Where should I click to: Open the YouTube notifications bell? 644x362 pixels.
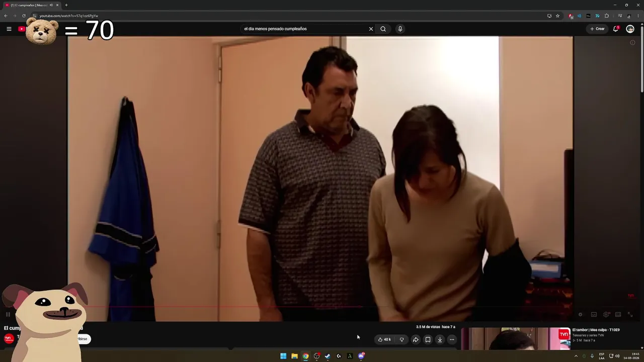[x=616, y=29]
